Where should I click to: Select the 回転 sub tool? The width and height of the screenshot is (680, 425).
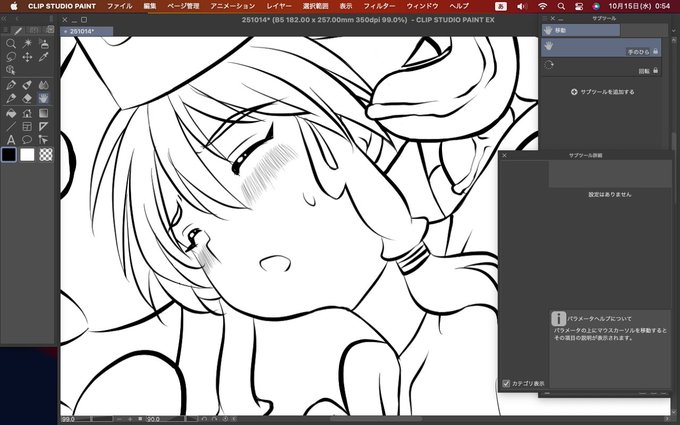(601, 67)
